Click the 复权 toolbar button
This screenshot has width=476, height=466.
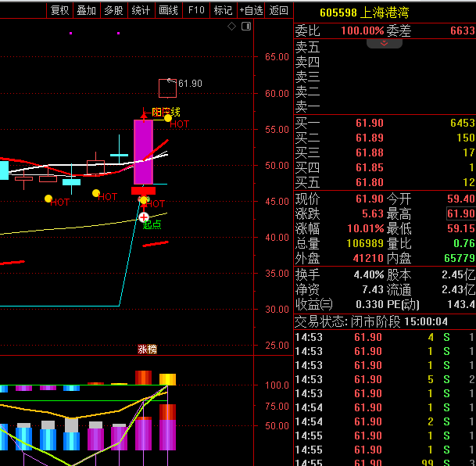tap(59, 10)
